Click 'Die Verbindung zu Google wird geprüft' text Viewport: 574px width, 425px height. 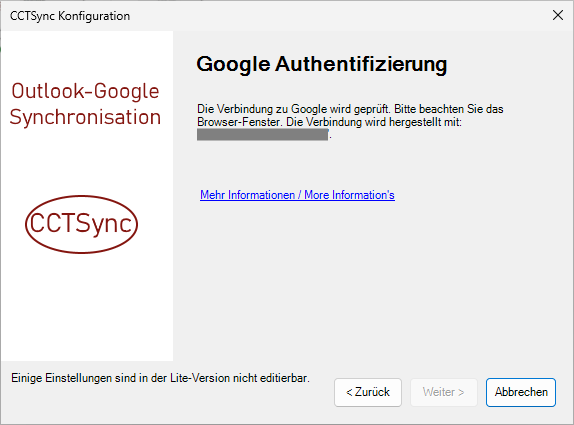[x=294, y=109]
